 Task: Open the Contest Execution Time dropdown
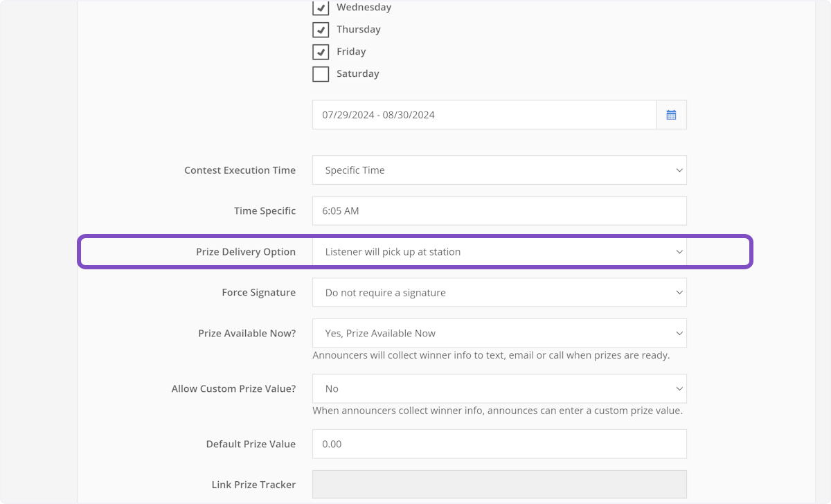pyautogui.click(x=499, y=170)
